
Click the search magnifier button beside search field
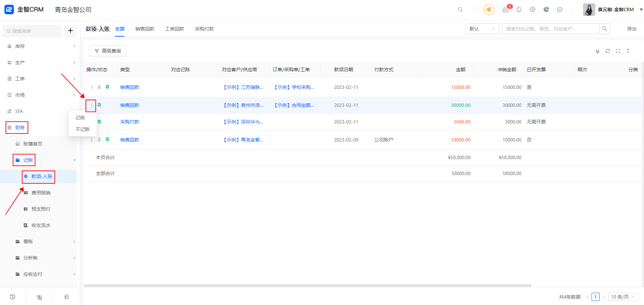pos(605,29)
